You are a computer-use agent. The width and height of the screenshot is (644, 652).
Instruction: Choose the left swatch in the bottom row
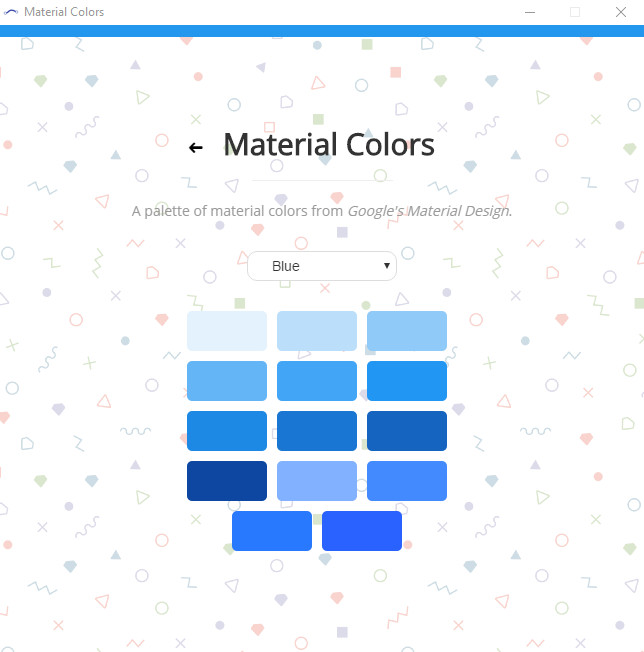click(272, 531)
